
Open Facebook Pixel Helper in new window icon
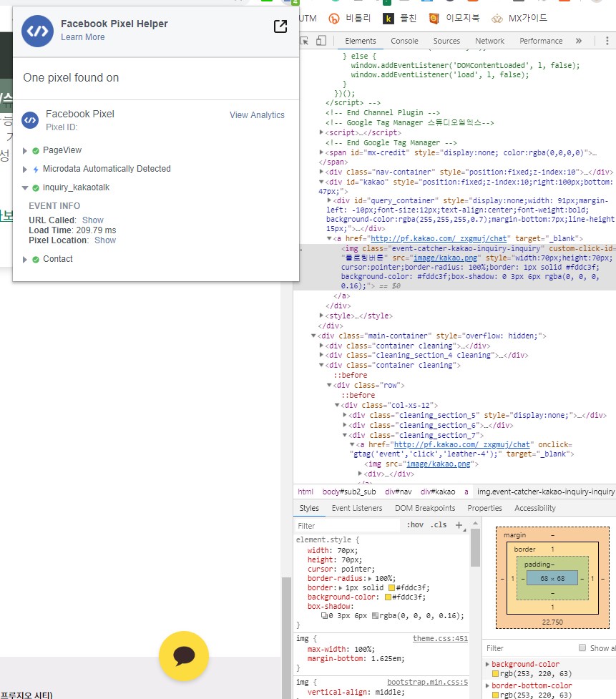280,26
